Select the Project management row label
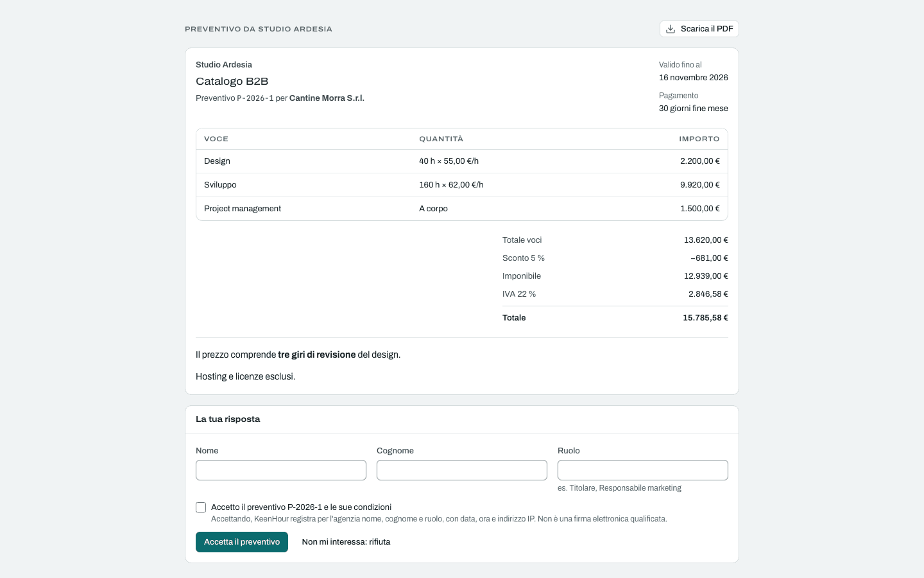This screenshot has height=578, width=924. point(243,209)
